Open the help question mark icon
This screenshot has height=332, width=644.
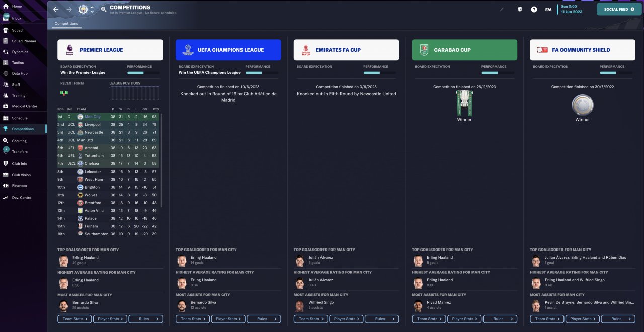pyautogui.click(x=534, y=9)
